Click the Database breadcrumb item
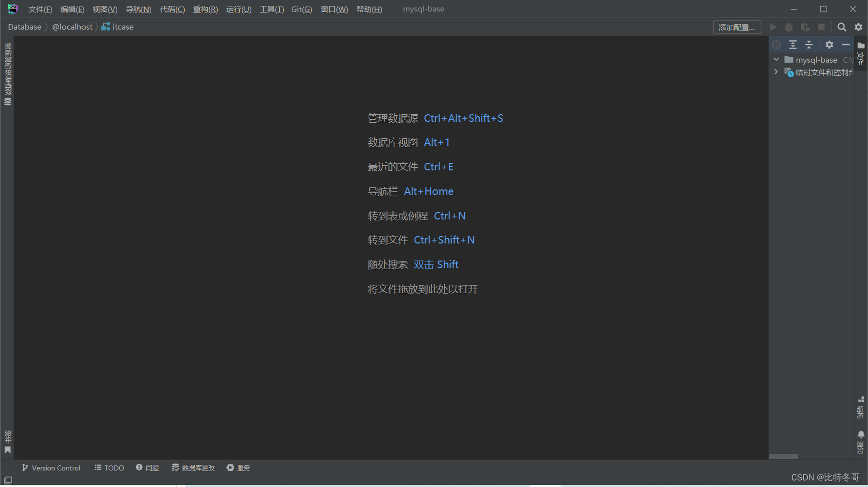The width and height of the screenshot is (868, 487). pos(25,27)
